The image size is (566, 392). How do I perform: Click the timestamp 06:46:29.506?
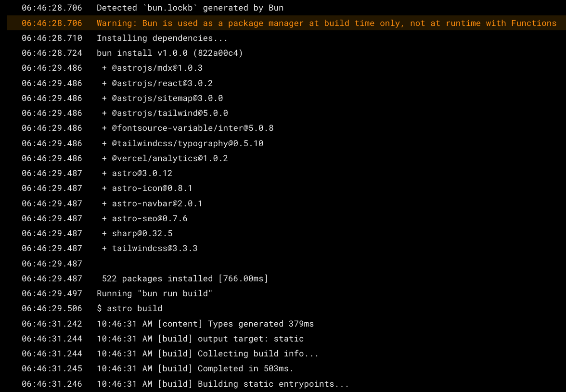coord(52,308)
